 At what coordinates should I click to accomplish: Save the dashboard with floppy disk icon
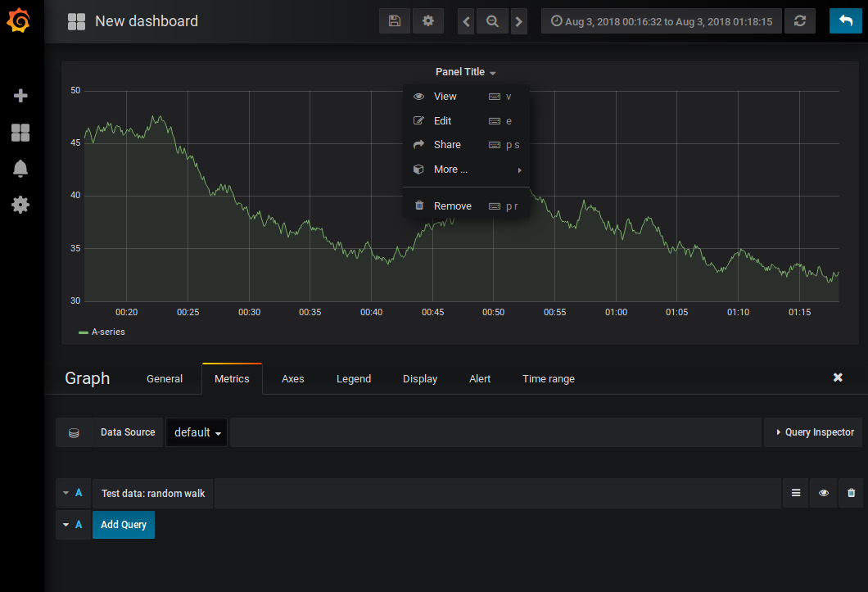pyautogui.click(x=395, y=21)
